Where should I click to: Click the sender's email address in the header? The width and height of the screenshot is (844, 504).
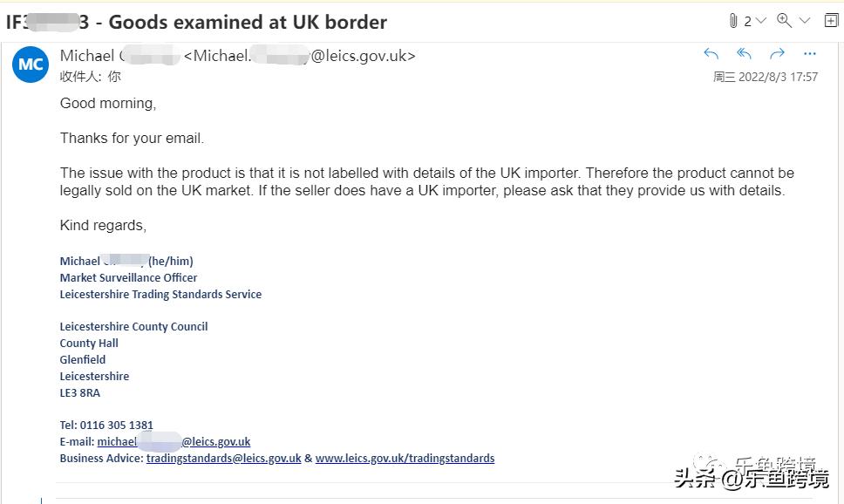299,56
